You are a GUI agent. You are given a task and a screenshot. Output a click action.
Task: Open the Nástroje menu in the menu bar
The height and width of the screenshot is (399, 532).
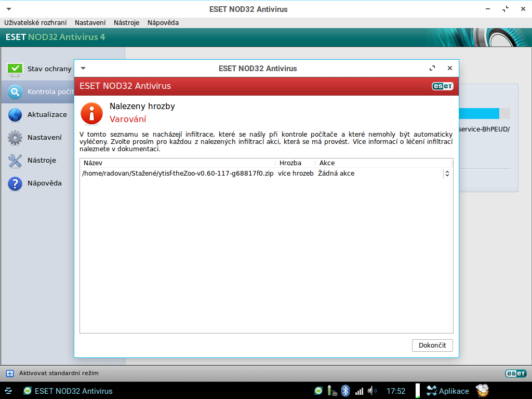pyautogui.click(x=127, y=23)
